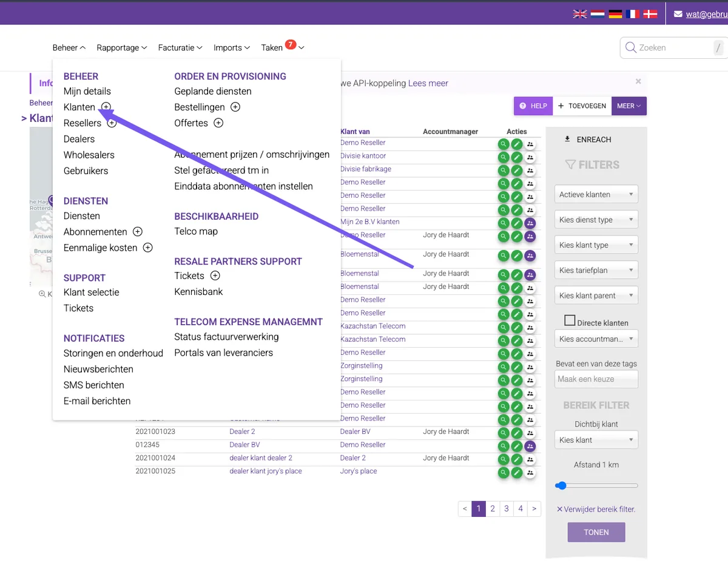Click the plus icon next to Abonnementen

pos(138,232)
